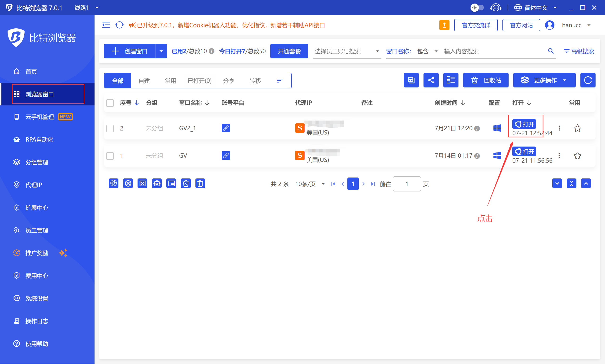Viewport: 605px width, 364px height.
Task: Click the Windows config icon for GV2_1
Action: click(497, 128)
